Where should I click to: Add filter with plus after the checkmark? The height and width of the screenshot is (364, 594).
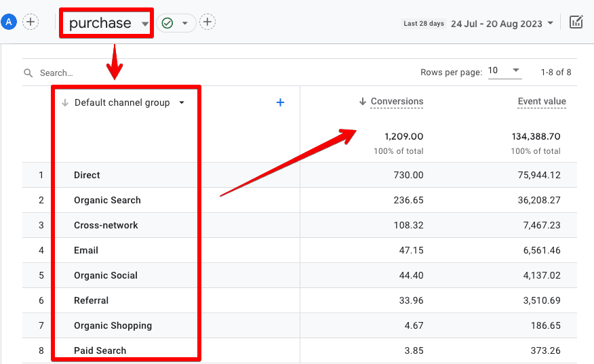(207, 22)
